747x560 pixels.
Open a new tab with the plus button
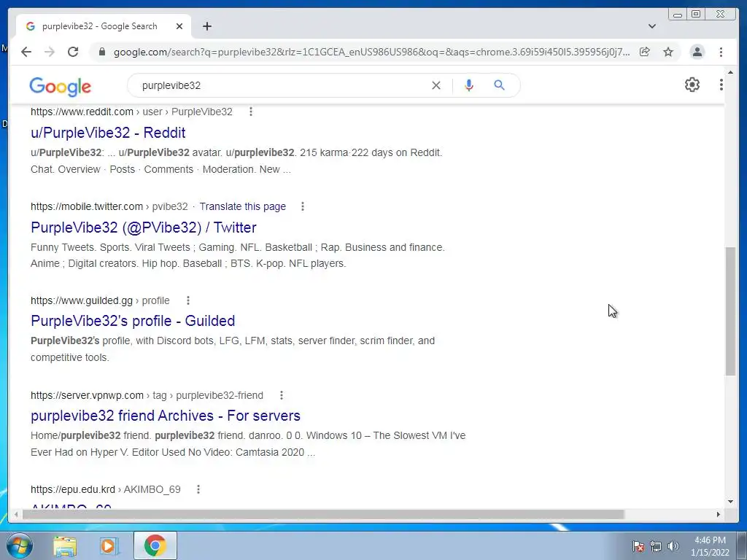(206, 26)
